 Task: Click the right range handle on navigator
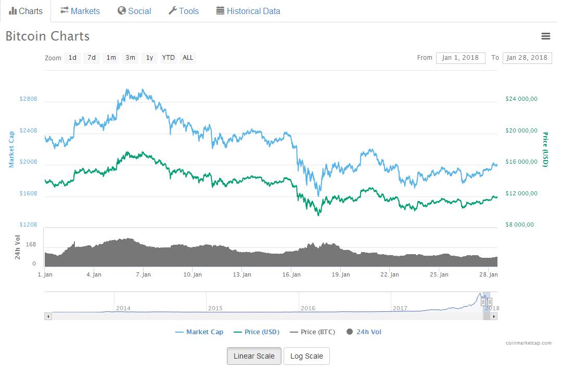click(x=490, y=302)
